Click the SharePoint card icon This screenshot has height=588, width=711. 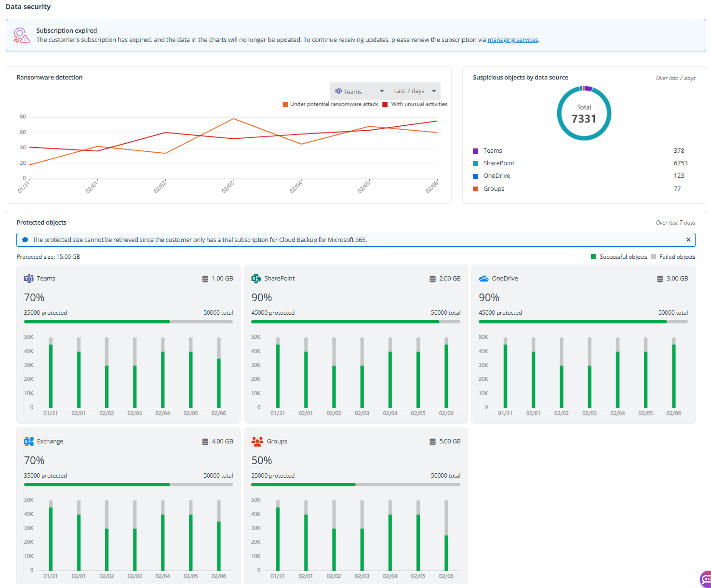click(256, 279)
